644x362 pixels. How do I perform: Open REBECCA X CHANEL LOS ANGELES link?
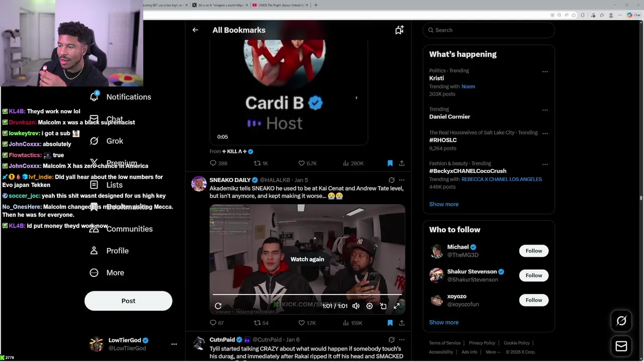point(502,179)
